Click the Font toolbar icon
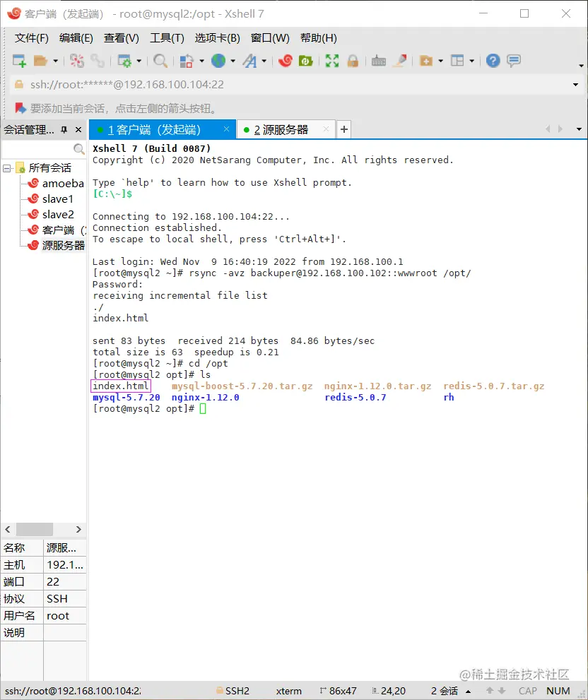This screenshot has width=588, height=700. tap(249, 61)
